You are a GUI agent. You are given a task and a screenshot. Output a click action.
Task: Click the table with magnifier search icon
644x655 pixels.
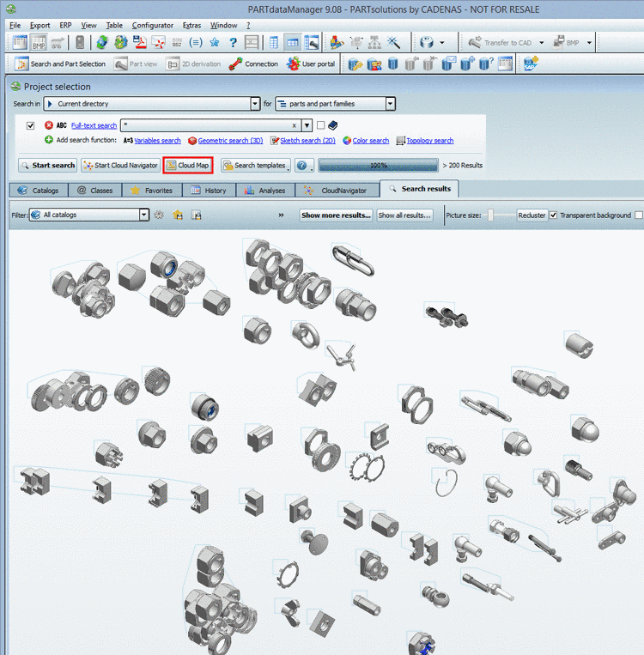click(x=312, y=42)
